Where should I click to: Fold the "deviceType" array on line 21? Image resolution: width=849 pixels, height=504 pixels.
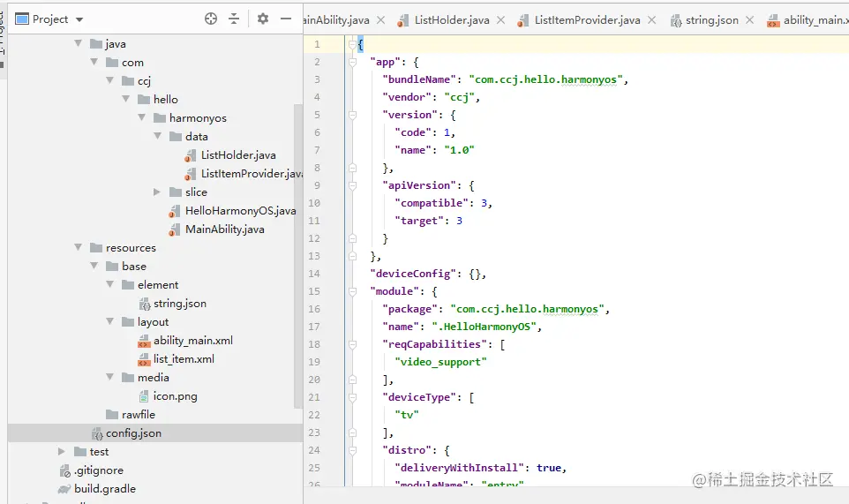point(352,397)
